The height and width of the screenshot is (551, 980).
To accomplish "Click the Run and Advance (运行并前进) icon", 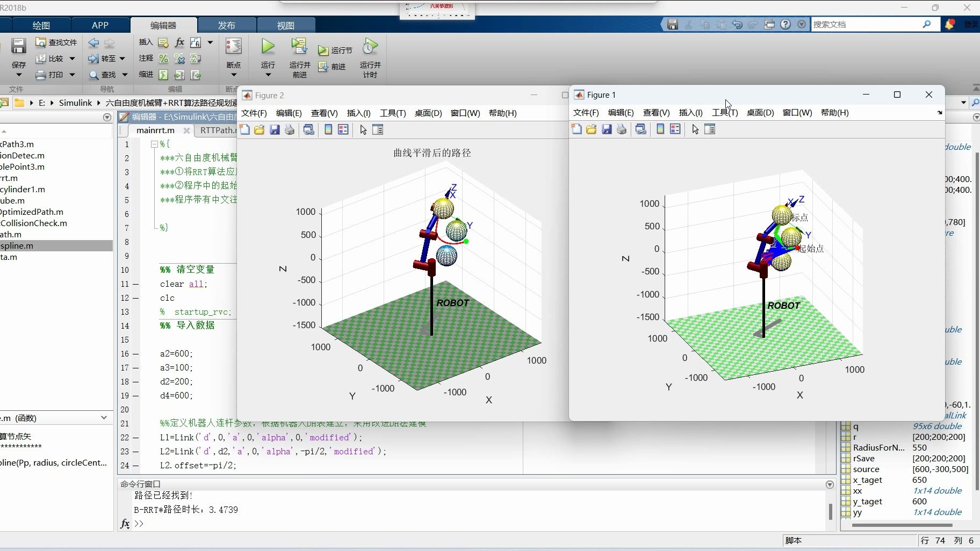I will point(299,47).
